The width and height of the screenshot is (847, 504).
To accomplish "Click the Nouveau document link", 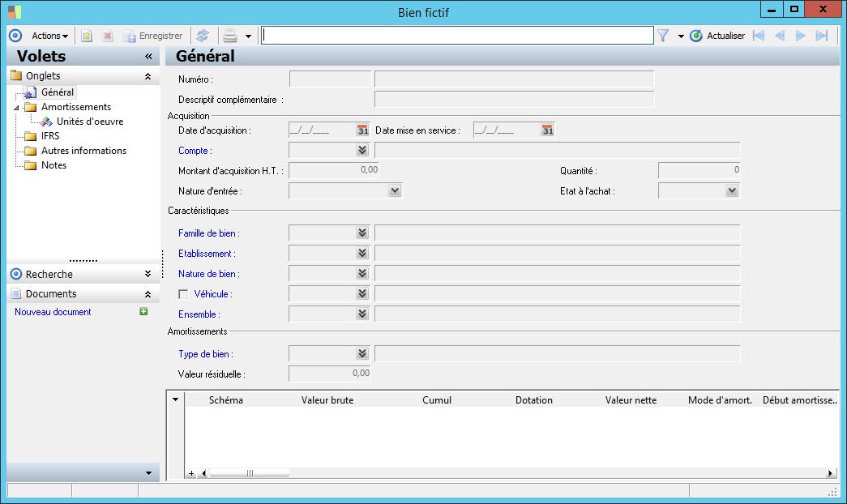I will coord(53,312).
